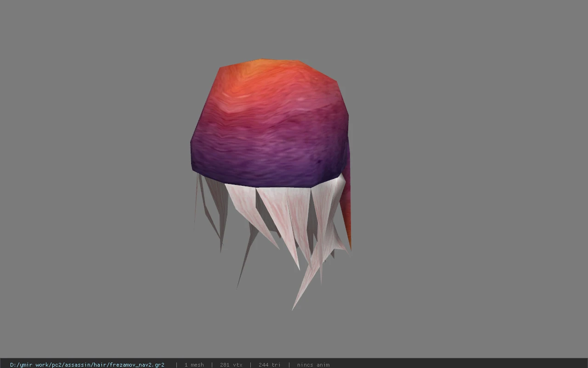This screenshot has height=368, width=588.
Task: Click the '281 vtx' vertex count
Action: coord(231,365)
